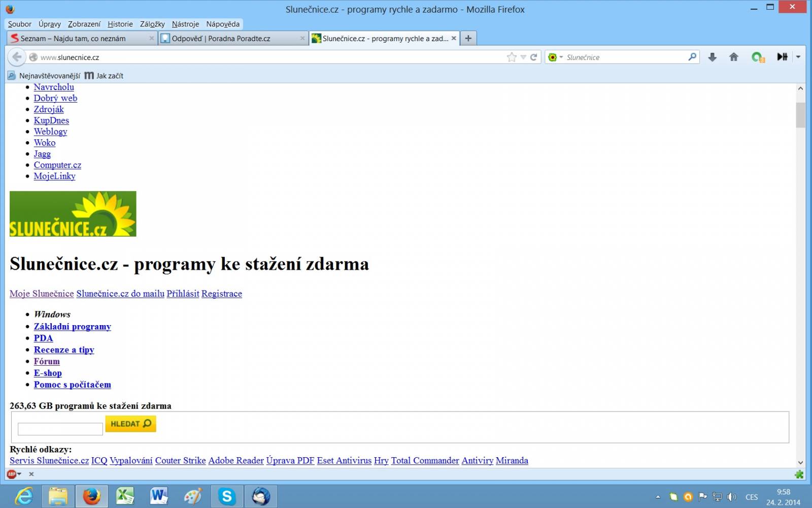Close the Seznam tab
This screenshot has width=812, height=508.
click(151, 38)
